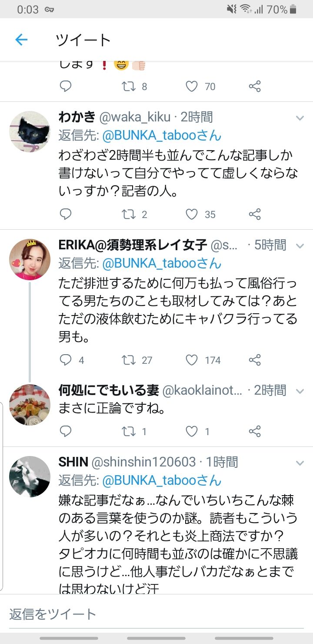
Task: Retweet わかき's tweet with 2 retweets
Action: (x=129, y=214)
